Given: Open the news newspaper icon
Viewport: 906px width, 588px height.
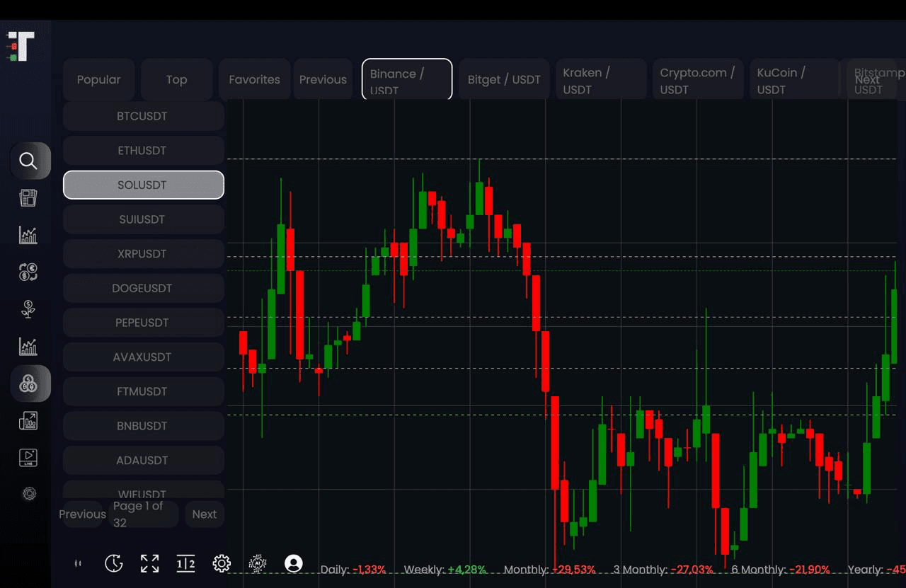Looking at the screenshot, I should coord(28,198).
